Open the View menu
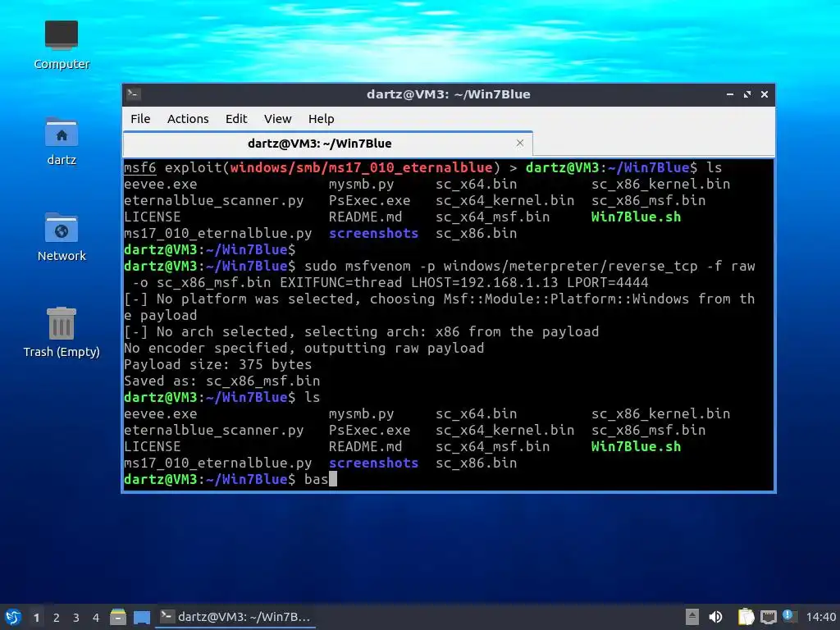840x630 pixels. [x=277, y=119]
